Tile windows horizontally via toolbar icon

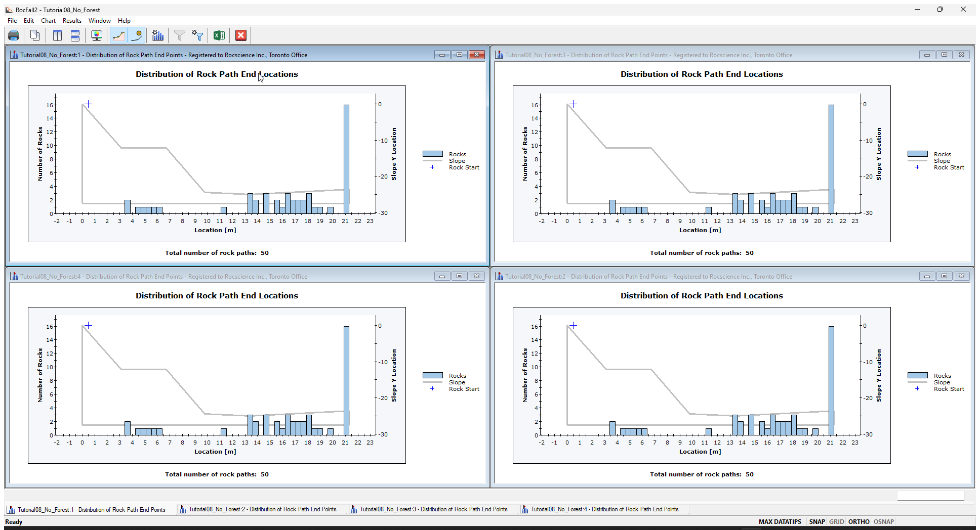tap(75, 35)
